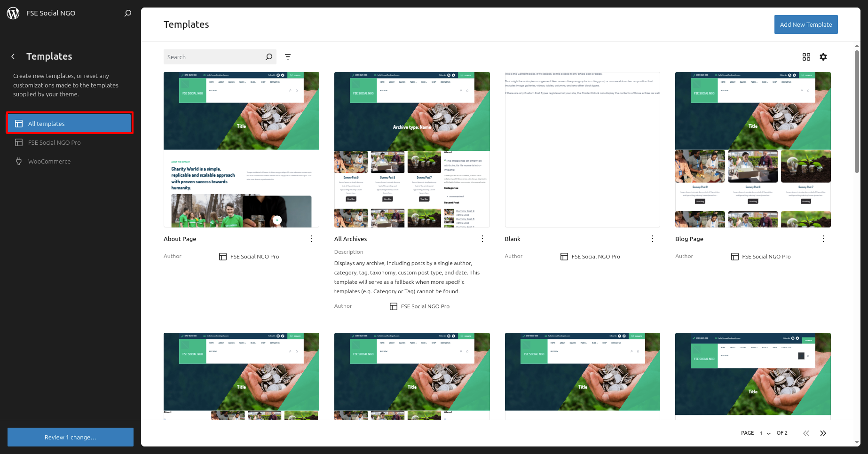The width and height of the screenshot is (868, 454).
Task: Click 'FSE Social NGO Pro' author of Blank template
Action: click(596, 257)
